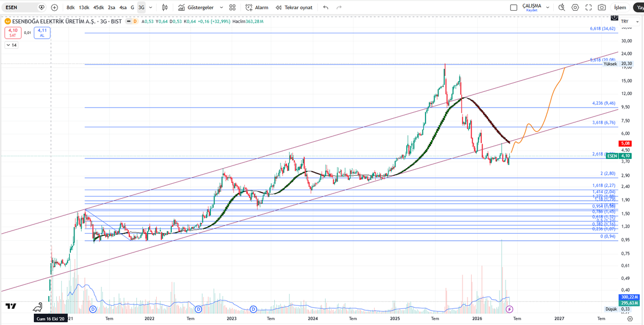Click the ESEN 4,10 last price label

click(619, 156)
